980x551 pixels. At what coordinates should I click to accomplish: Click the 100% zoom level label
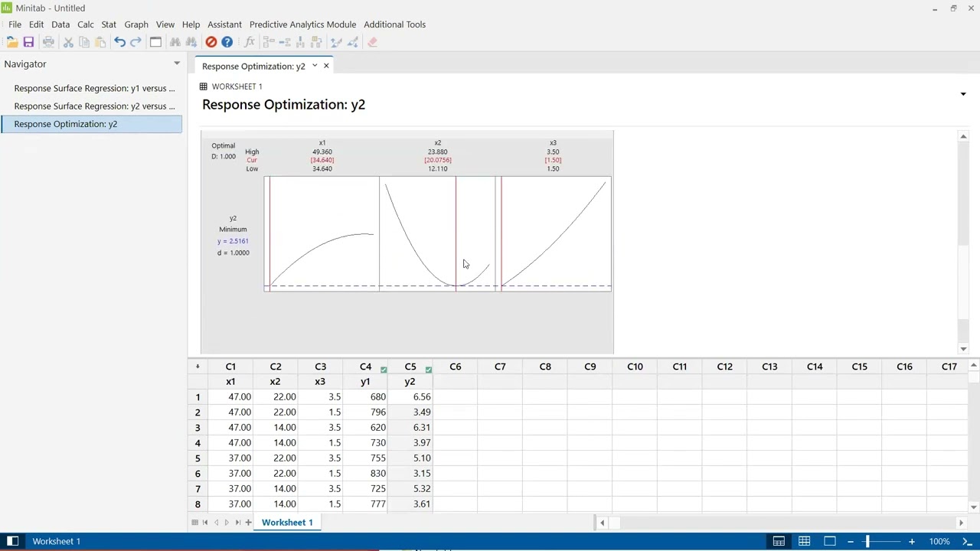939,541
